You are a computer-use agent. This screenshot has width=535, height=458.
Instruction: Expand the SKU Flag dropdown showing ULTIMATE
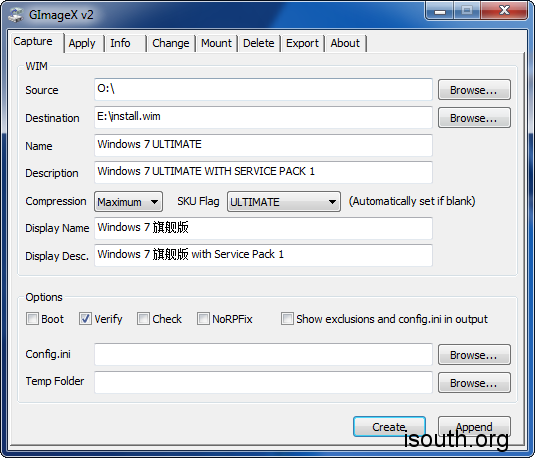point(284,202)
